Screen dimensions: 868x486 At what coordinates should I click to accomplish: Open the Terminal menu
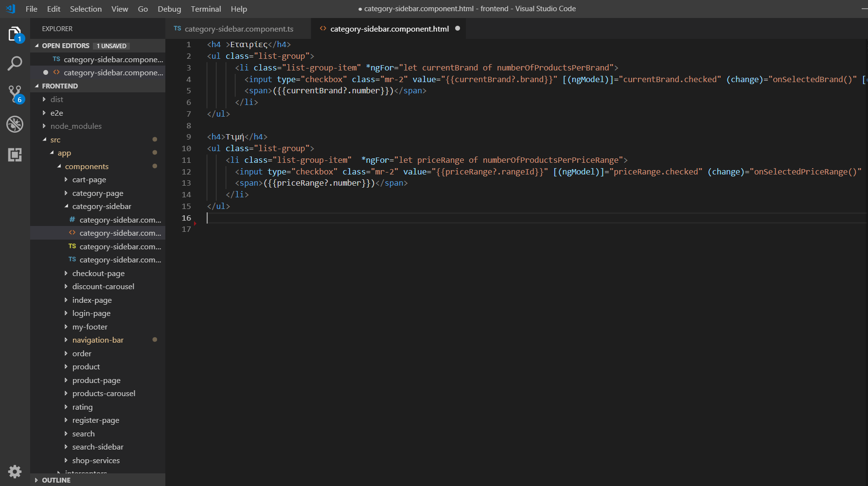(x=206, y=9)
